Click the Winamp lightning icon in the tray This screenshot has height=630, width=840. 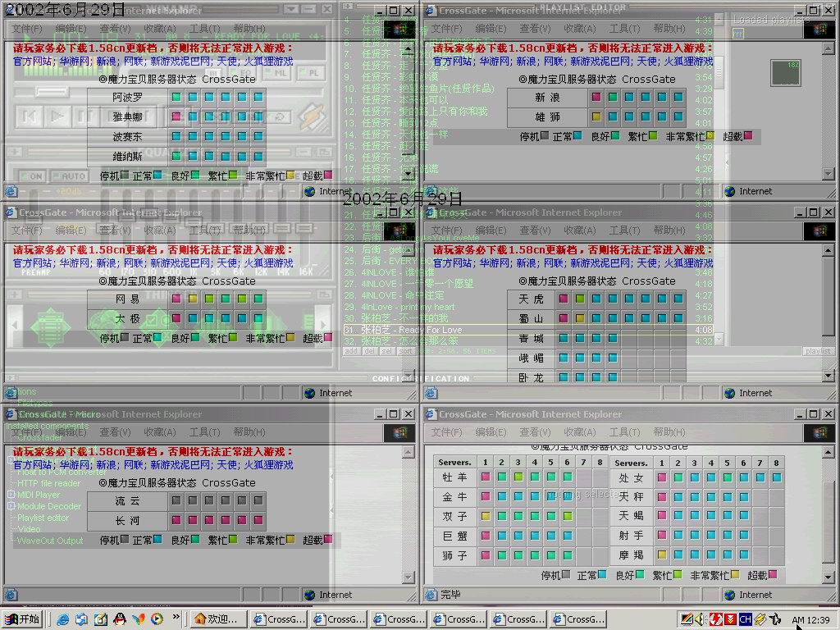point(760,620)
